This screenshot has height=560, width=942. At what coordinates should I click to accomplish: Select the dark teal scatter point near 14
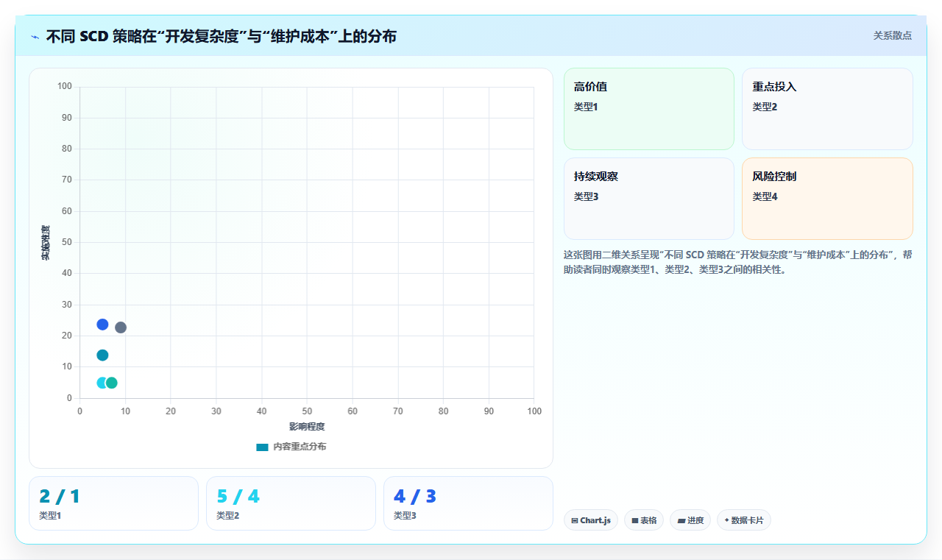[102, 355]
